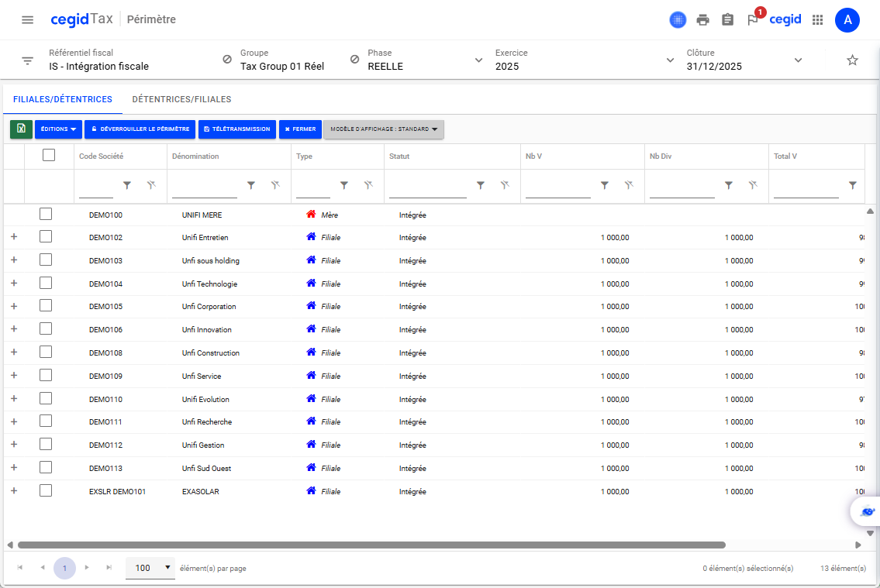
Task: Open the apps grid launcher
Action: coord(817,20)
